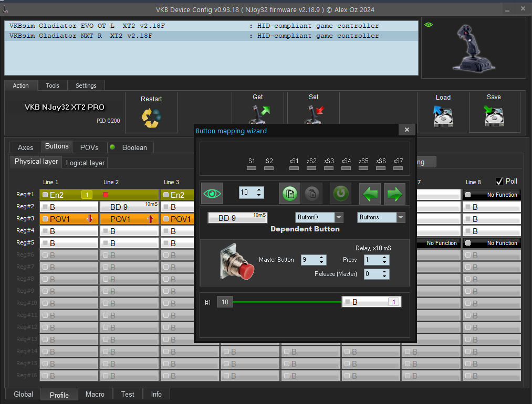The image size is (532, 404).
Task: Open the Settings tab
Action: 86,86
